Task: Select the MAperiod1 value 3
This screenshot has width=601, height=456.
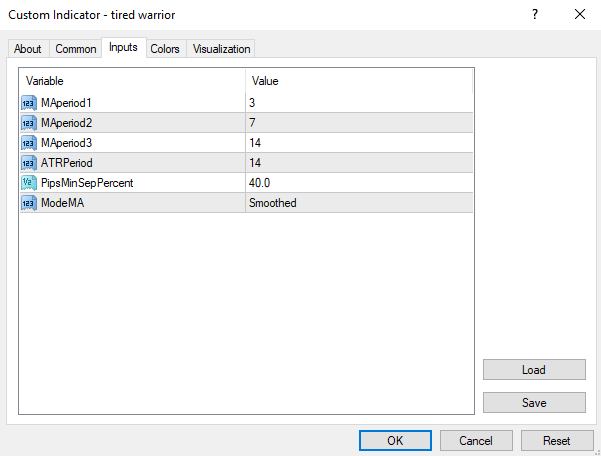Action: point(359,103)
